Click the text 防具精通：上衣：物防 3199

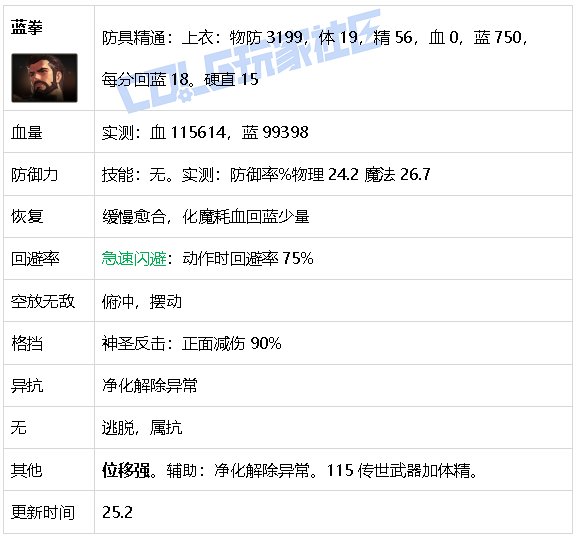(202, 38)
